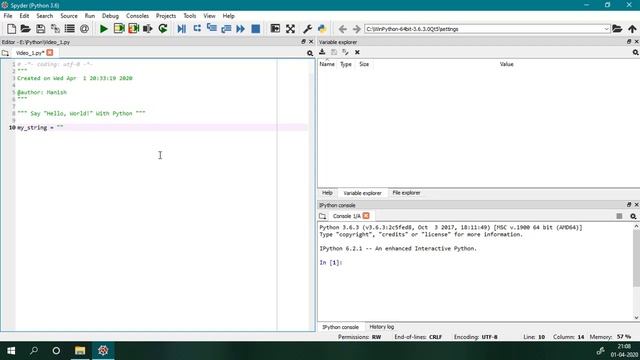
Task: Switch to the Help pane tab
Action: [x=327, y=193]
